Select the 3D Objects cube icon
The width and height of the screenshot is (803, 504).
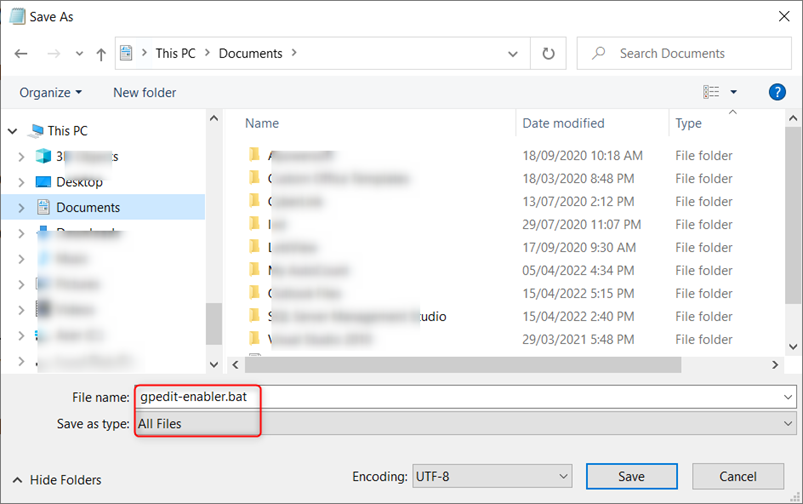44,156
